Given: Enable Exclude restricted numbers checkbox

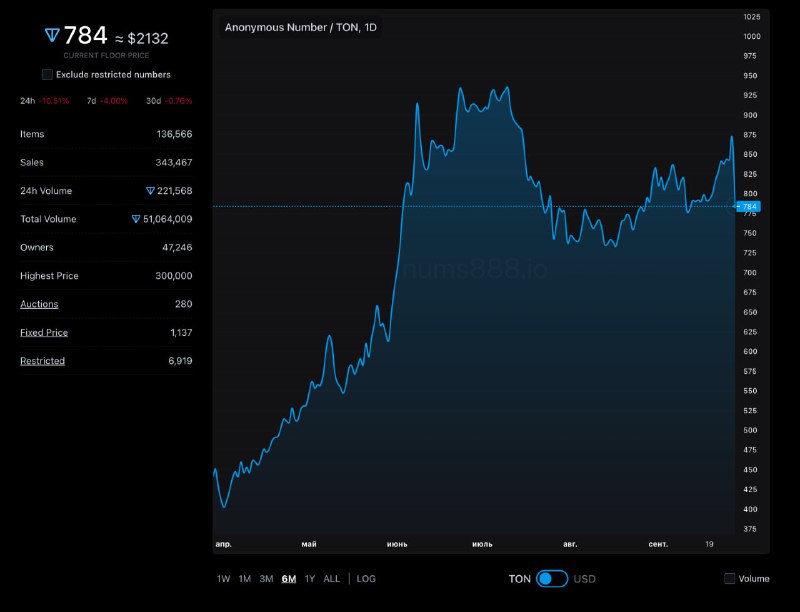Looking at the screenshot, I should point(47,75).
